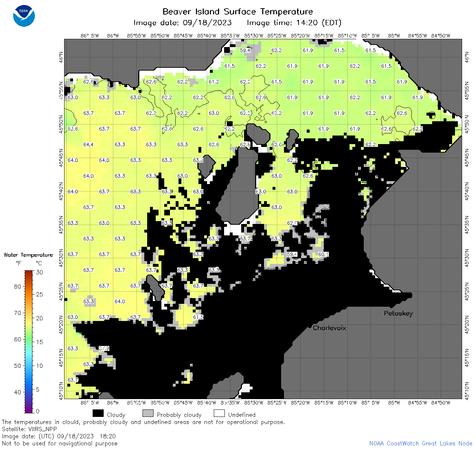Click the disclaimer about cloudy area temperatures
Screen dimensions: 476x449
143,422
